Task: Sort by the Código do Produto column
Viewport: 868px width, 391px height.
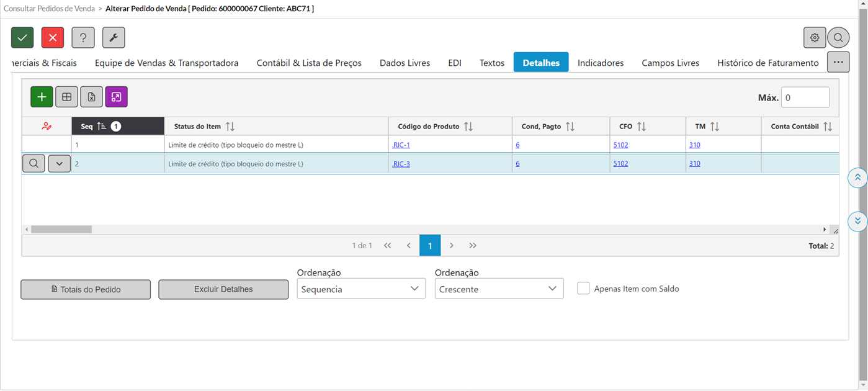Action: point(450,126)
